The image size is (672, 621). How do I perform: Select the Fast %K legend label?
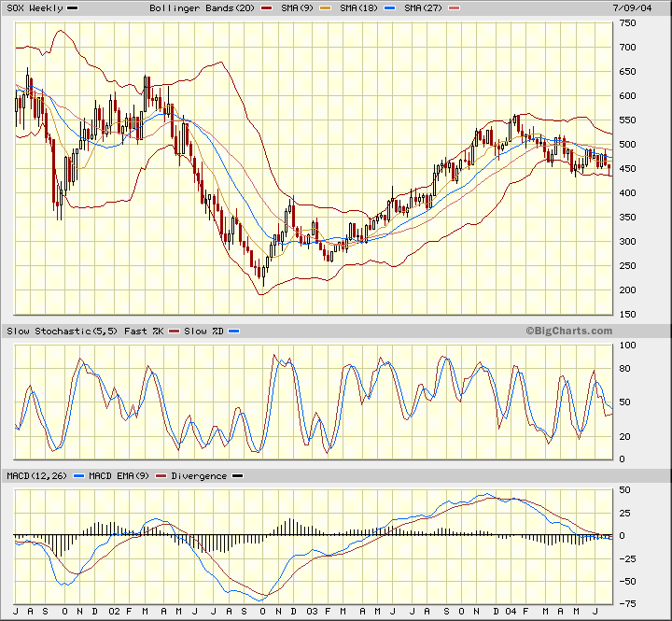pyautogui.click(x=144, y=332)
